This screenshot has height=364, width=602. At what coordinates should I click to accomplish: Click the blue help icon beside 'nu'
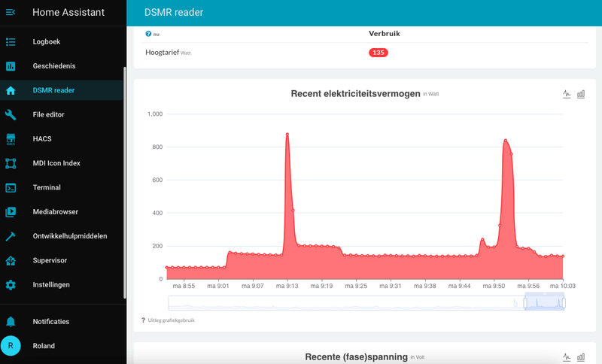(148, 34)
